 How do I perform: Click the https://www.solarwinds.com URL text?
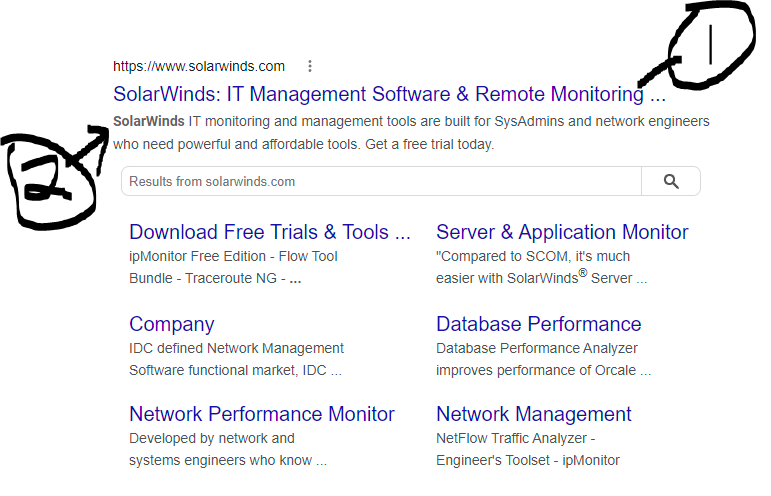(199, 66)
